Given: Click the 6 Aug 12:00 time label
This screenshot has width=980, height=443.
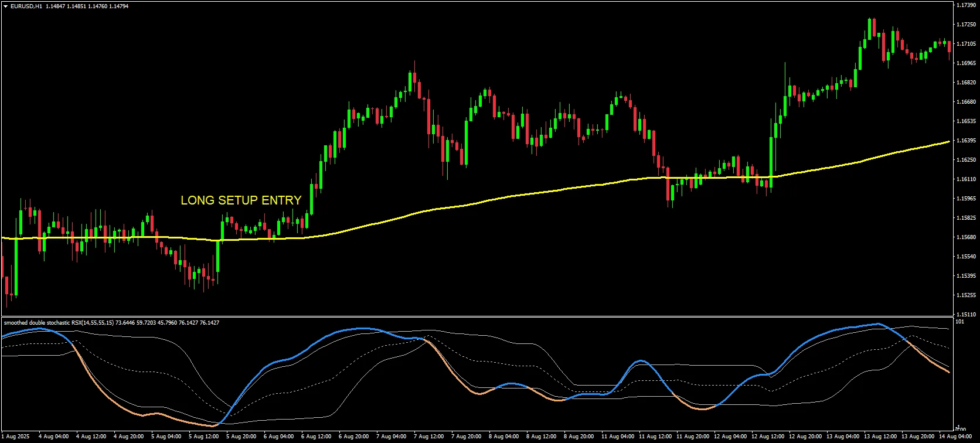Looking at the screenshot, I should 317,437.
